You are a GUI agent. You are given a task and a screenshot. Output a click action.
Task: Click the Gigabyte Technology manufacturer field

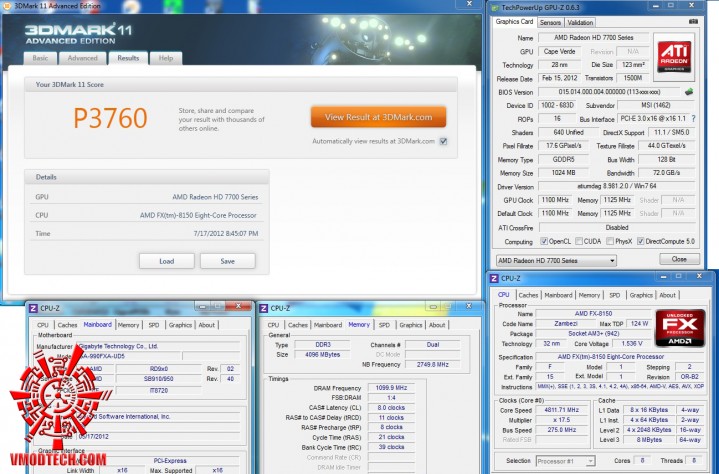pos(159,346)
